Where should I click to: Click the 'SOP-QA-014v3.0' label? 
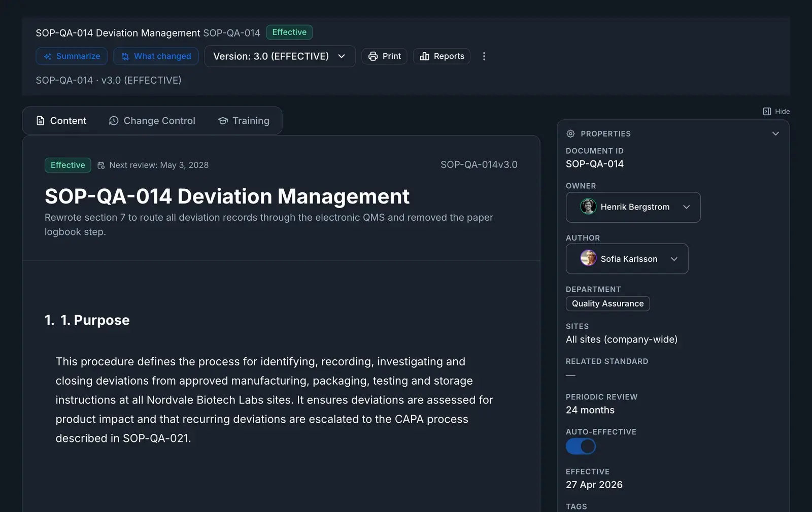479,165
